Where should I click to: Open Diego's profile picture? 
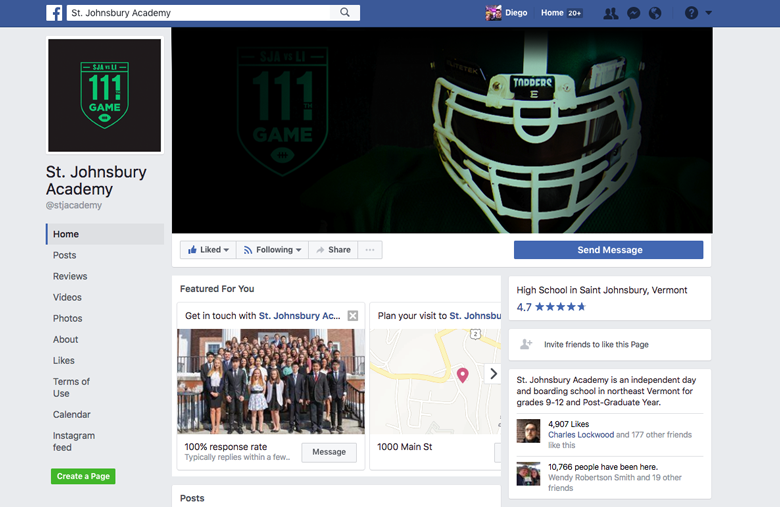tap(493, 13)
